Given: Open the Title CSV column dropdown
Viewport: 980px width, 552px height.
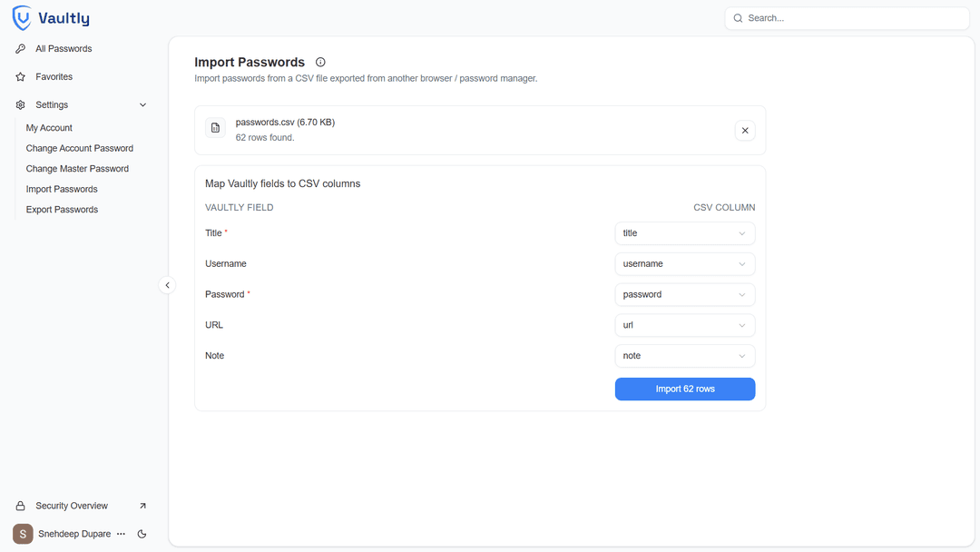Looking at the screenshot, I should point(684,233).
